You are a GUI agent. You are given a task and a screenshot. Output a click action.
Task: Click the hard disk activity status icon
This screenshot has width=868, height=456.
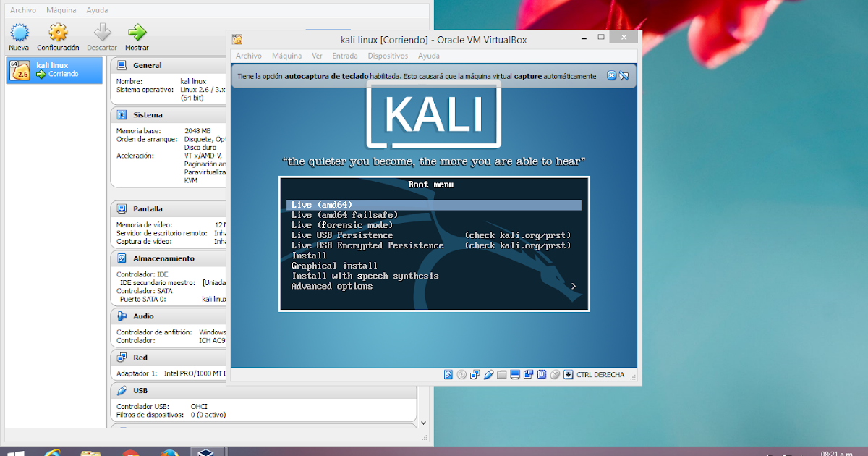448,374
